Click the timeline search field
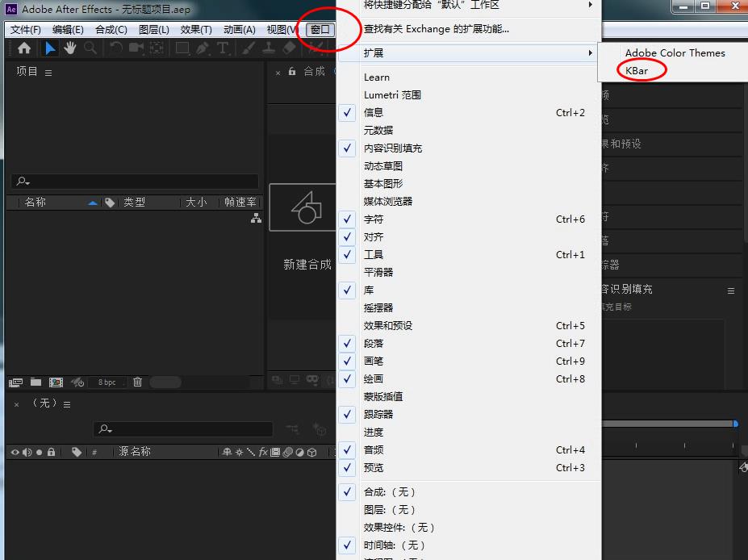Viewport: 748px width, 560px height. coord(184,428)
